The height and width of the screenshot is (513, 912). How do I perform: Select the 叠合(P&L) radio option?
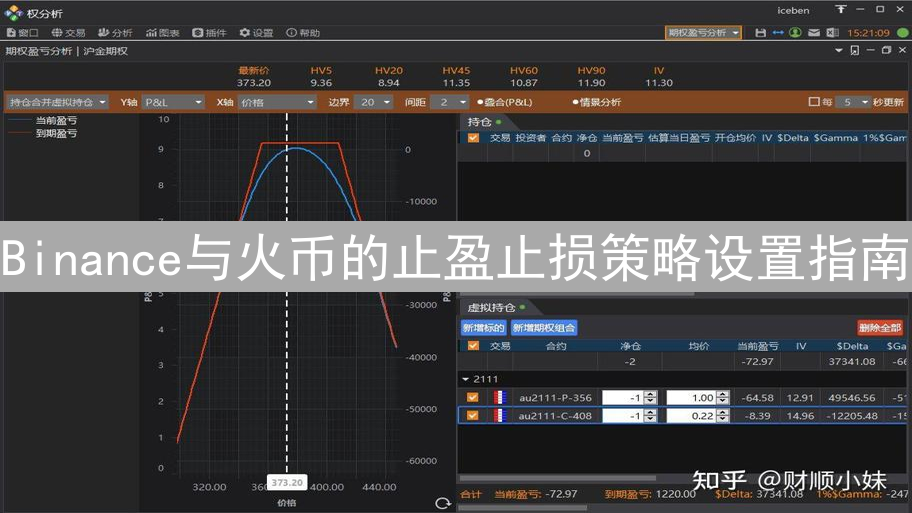point(504,102)
